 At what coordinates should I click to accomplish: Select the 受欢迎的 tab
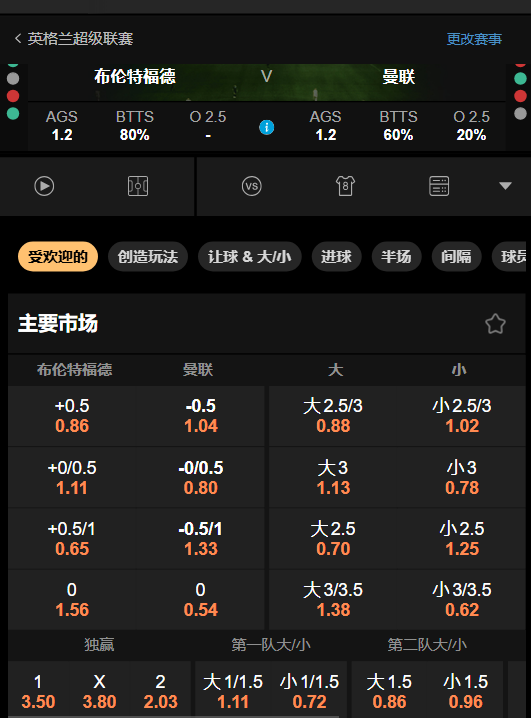pos(58,256)
